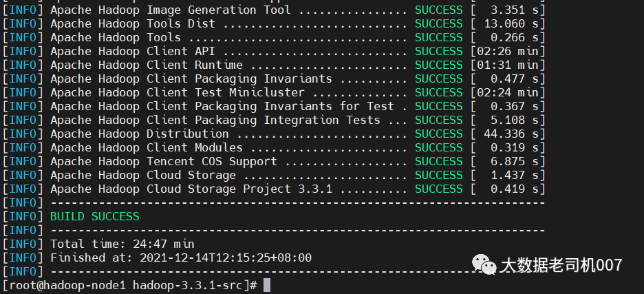Click the Apache Hadoop Client Runtime text
The width and height of the screenshot is (644, 294).
coord(146,65)
